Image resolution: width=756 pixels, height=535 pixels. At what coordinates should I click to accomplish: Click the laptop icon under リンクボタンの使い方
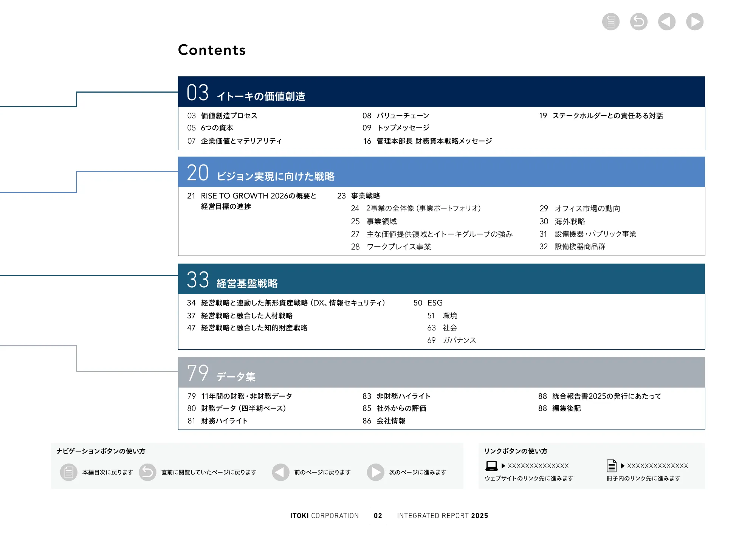click(x=491, y=465)
